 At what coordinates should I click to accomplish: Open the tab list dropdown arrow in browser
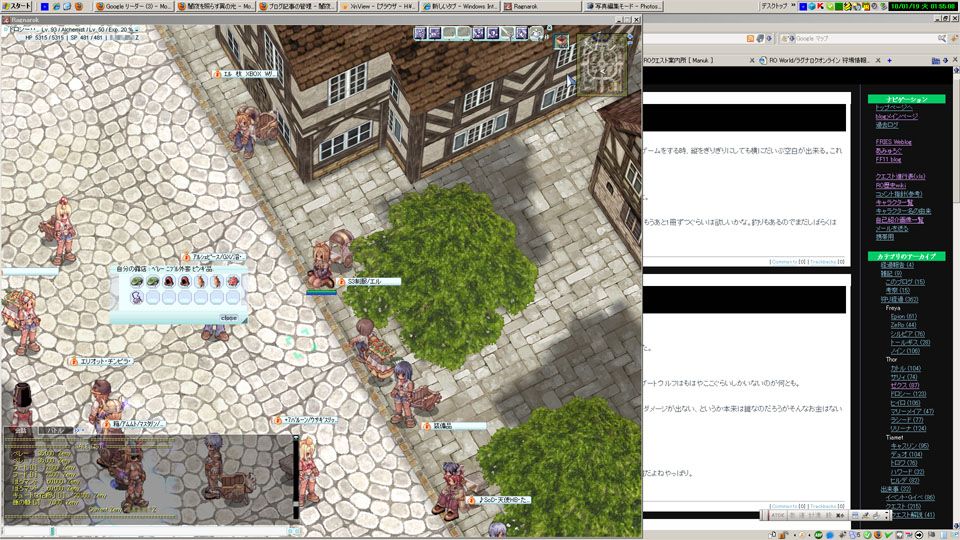pyautogui.click(x=946, y=60)
